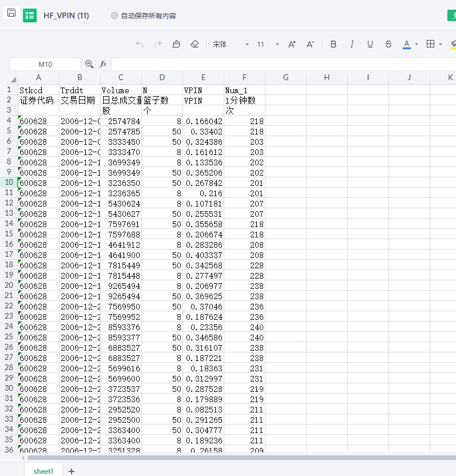Click the save icon in top-left

coord(11,13)
